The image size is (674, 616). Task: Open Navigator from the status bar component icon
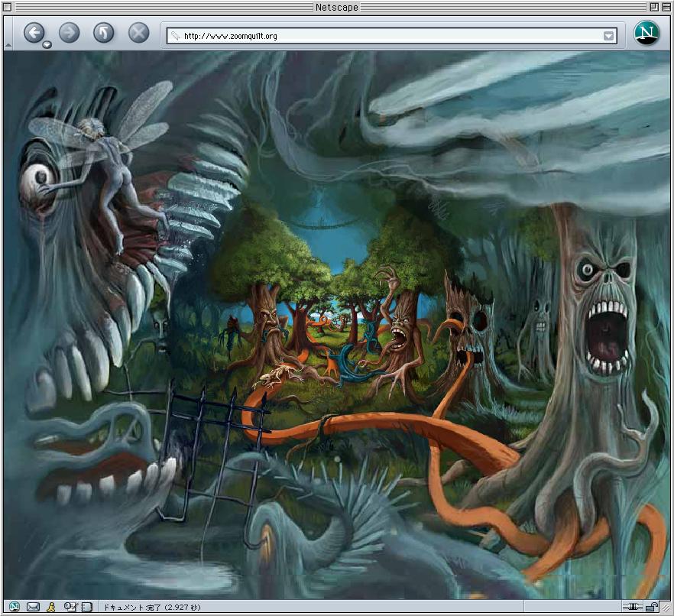click(x=15, y=607)
